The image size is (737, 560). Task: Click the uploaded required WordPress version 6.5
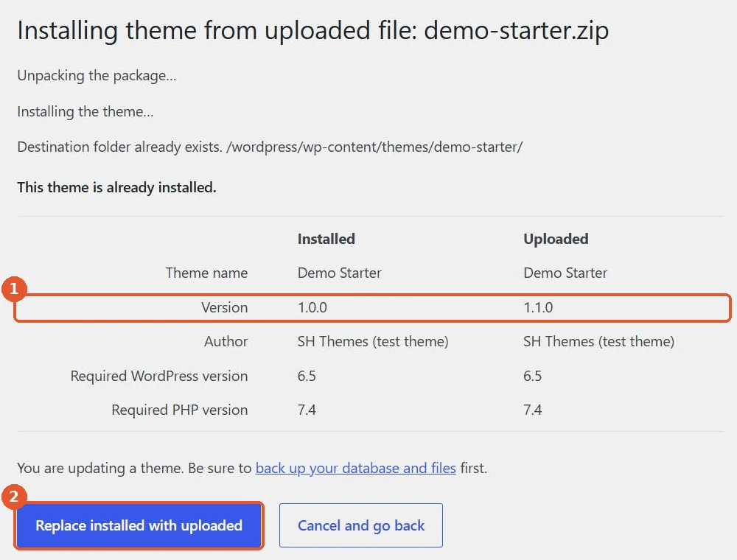point(532,377)
